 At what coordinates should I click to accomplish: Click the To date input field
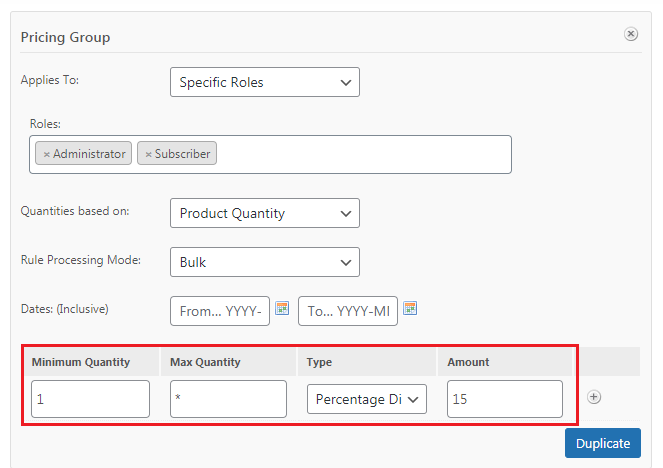click(348, 311)
